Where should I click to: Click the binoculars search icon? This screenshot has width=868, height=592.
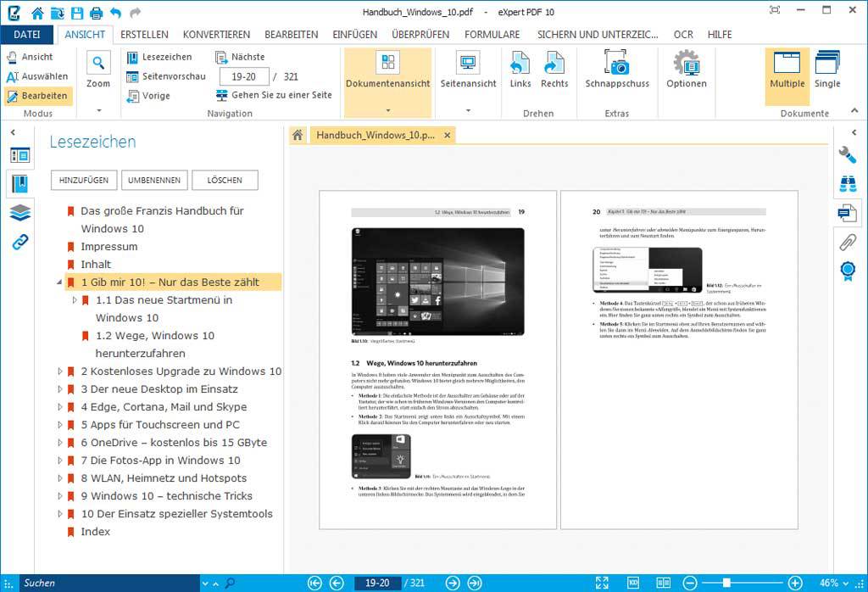847,183
